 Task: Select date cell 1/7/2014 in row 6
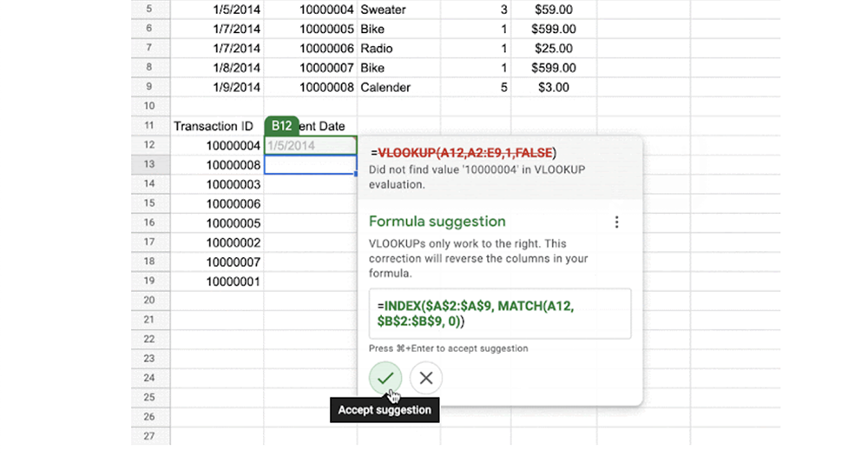pyautogui.click(x=217, y=29)
